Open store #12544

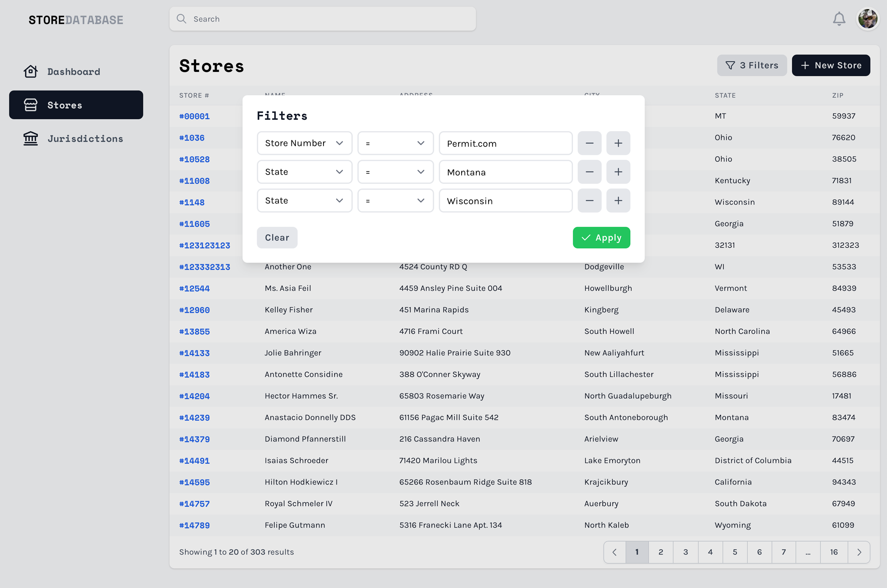click(x=194, y=288)
